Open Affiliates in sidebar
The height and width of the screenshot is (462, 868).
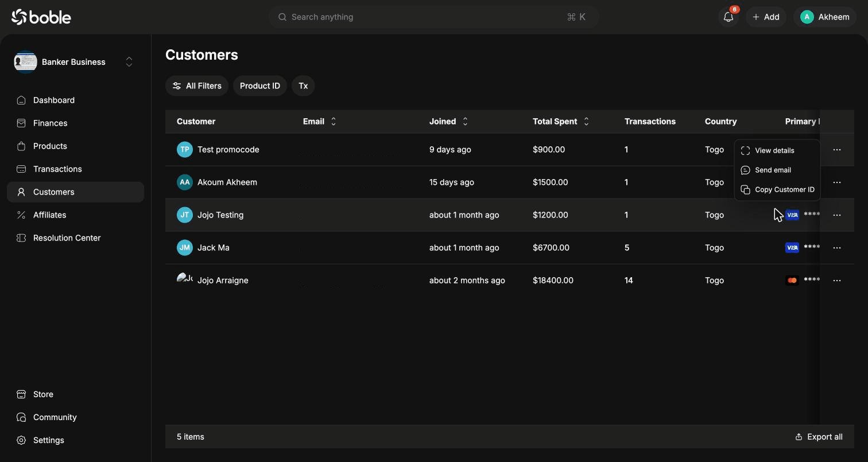[75, 215]
